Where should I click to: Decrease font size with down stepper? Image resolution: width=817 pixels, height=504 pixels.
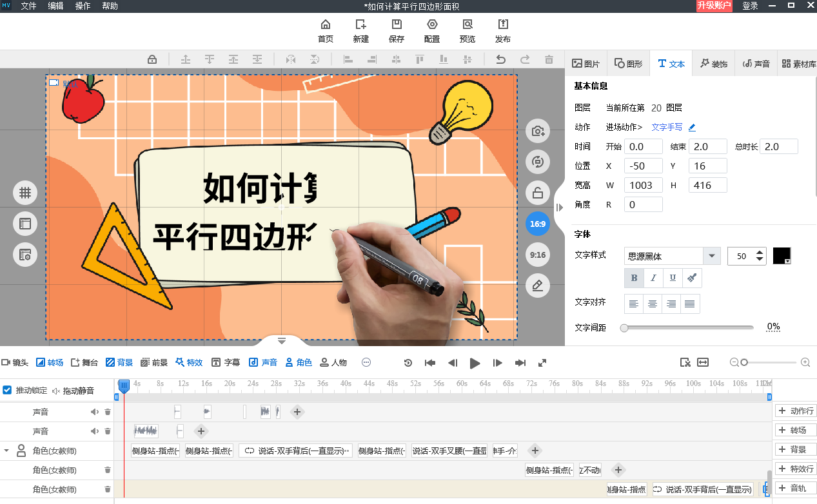(760, 260)
